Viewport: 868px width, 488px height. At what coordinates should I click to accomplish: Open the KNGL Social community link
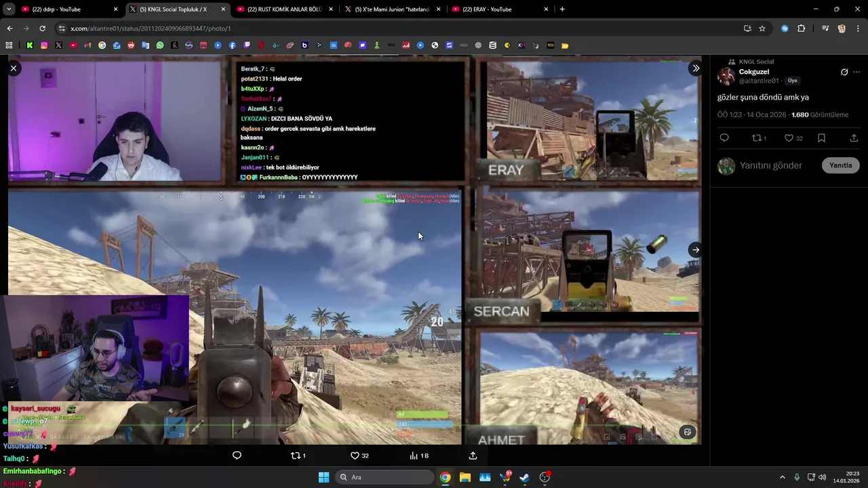(x=756, y=62)
